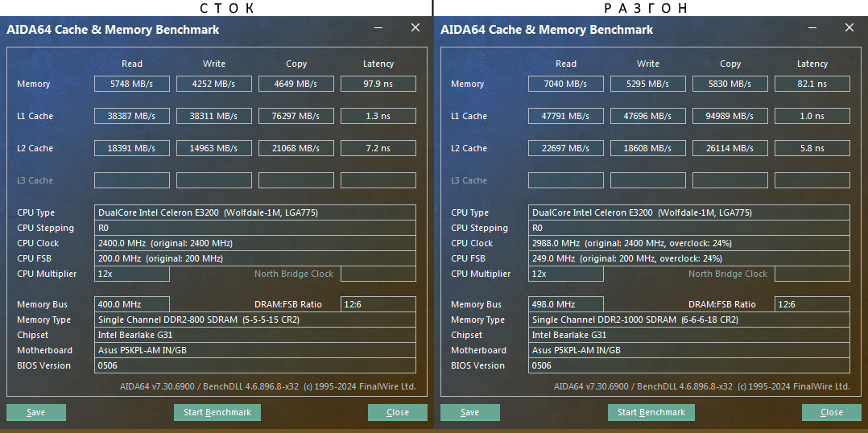Close right AIDA64 window via X

(x=849, y=27)
